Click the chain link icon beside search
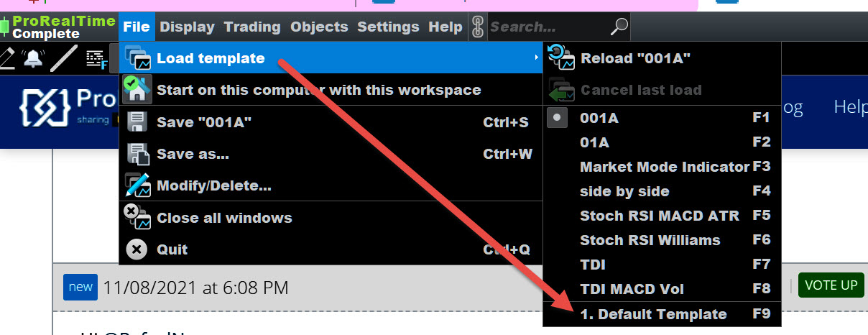This screenshot has width=868, height=335. 478,27
